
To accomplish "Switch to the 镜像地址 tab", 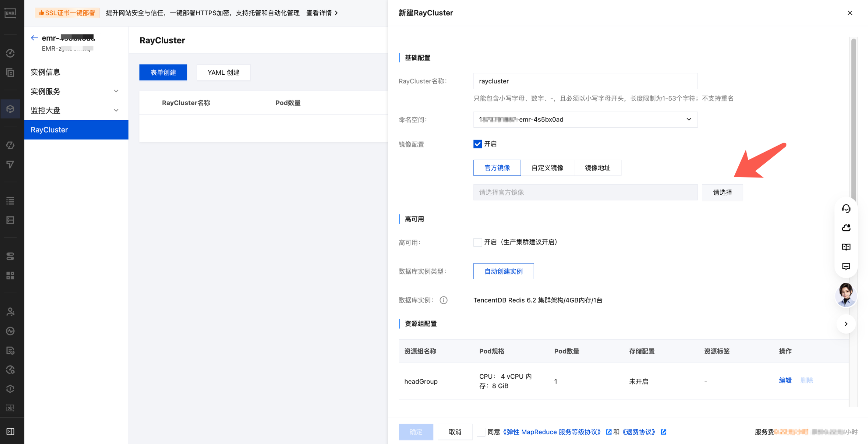I will [597, 168].
